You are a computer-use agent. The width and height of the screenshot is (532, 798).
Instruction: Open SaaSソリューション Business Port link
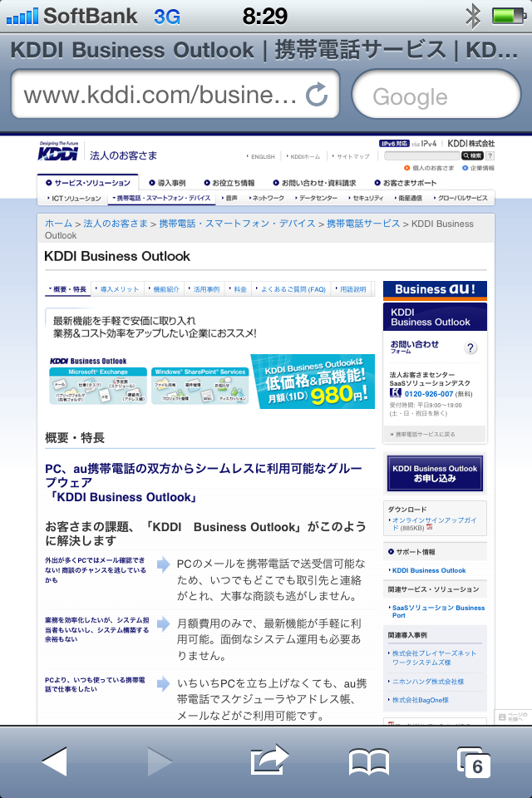pyautogui.click(x=438, y=611)
